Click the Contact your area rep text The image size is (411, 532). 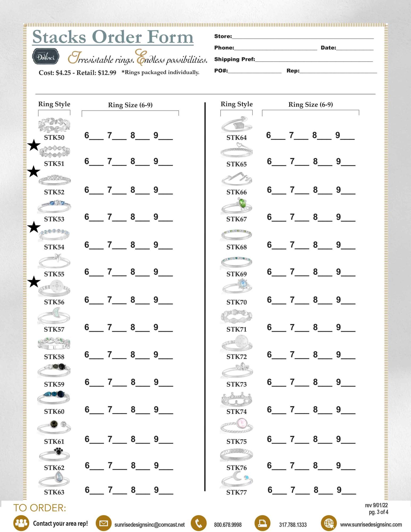pyautogui.click(x=60, y=523)
